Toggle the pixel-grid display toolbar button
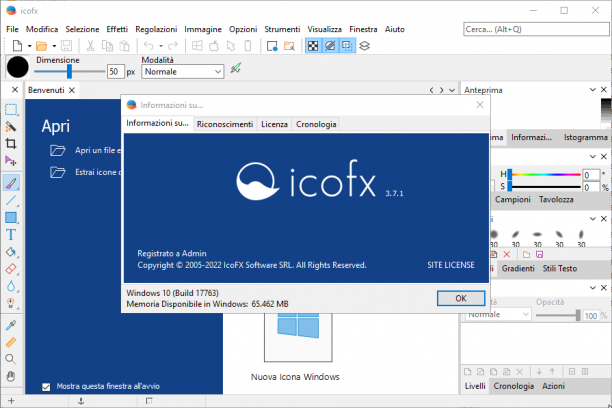This screenshot has height=408, width=612. (347, 46)
